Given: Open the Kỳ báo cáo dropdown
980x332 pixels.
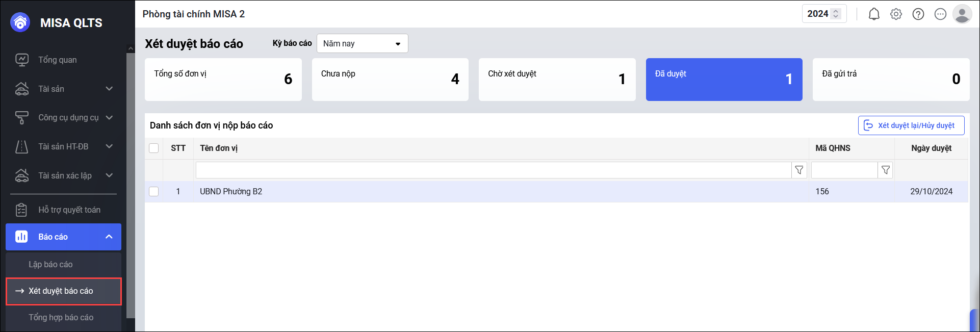Looking at the screenshot, I should coord(362,44).
